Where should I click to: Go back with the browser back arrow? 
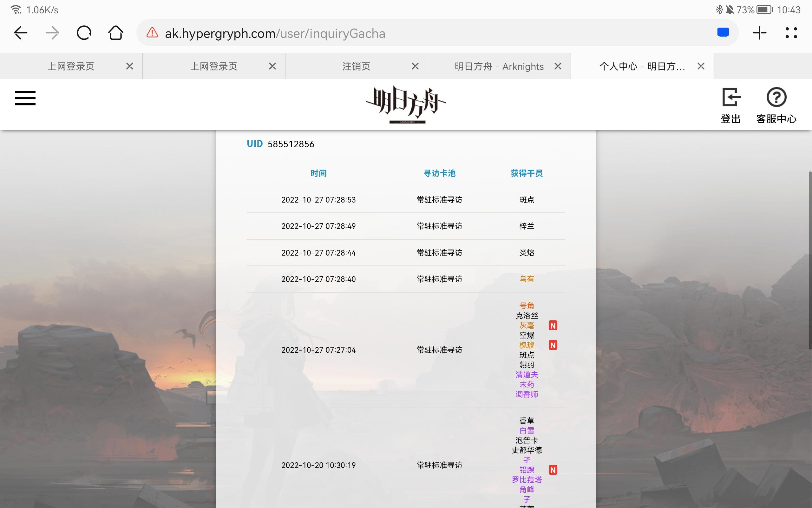click(x=21, y=33)
